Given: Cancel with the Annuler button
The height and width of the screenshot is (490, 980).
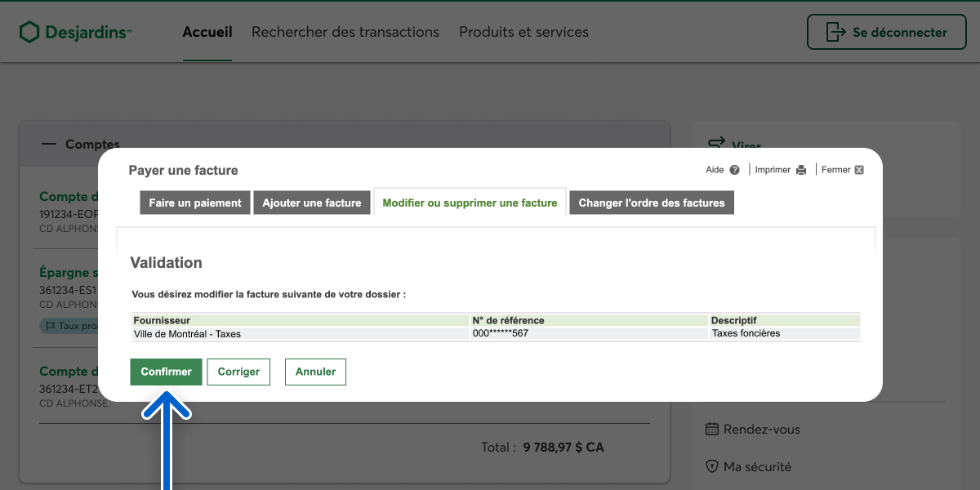Looking at the screenshot, I should pyautogui.click(x=315, y=372).
